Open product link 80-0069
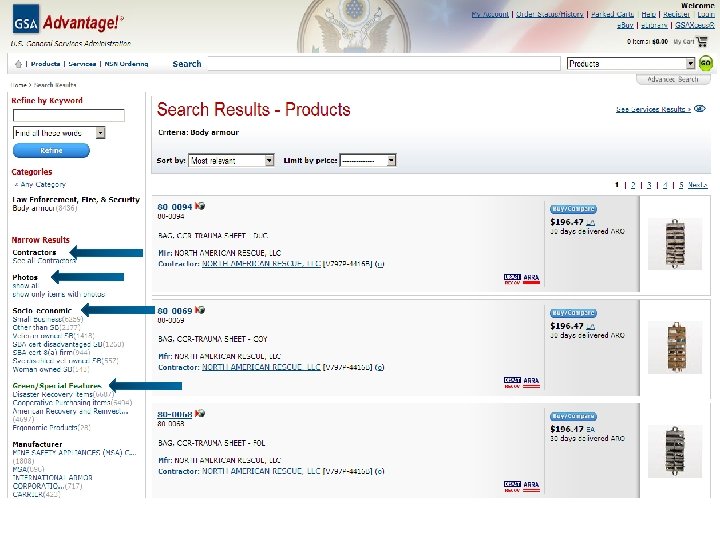This screenshot has width=720, height=540. [174, 311]
